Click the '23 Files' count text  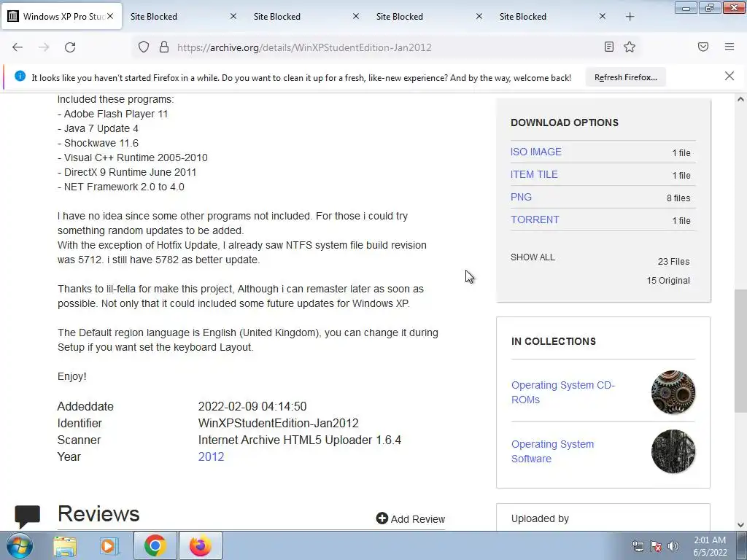coord(673,262)
